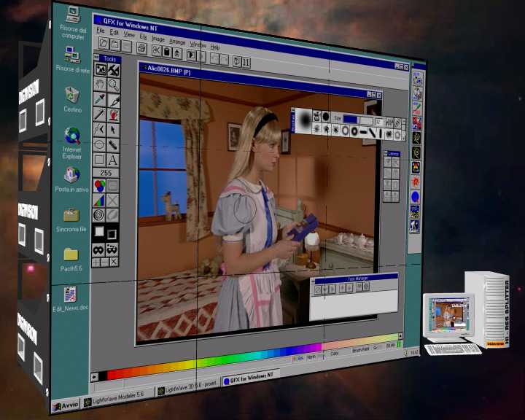The image size is (525, 420).
Task: Open the Cestino recycle bin icon
Action: 72,99
